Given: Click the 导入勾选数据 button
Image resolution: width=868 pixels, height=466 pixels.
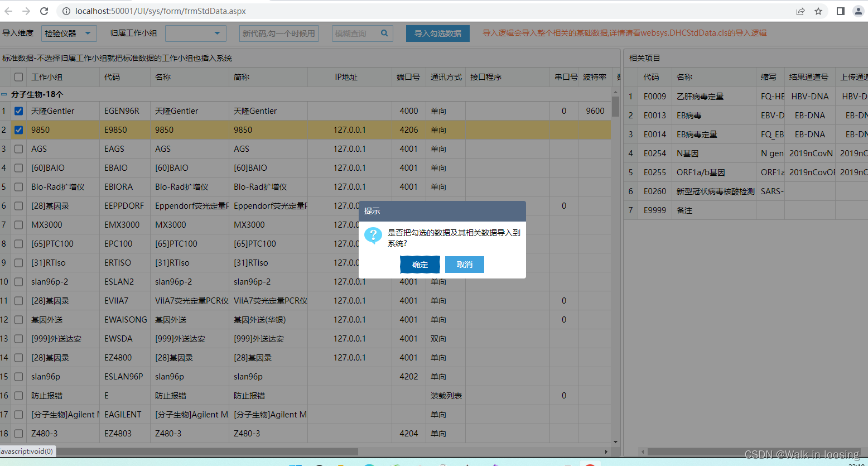Looking at the screenshot, I should pyautogui.click(x=438, y=33).
